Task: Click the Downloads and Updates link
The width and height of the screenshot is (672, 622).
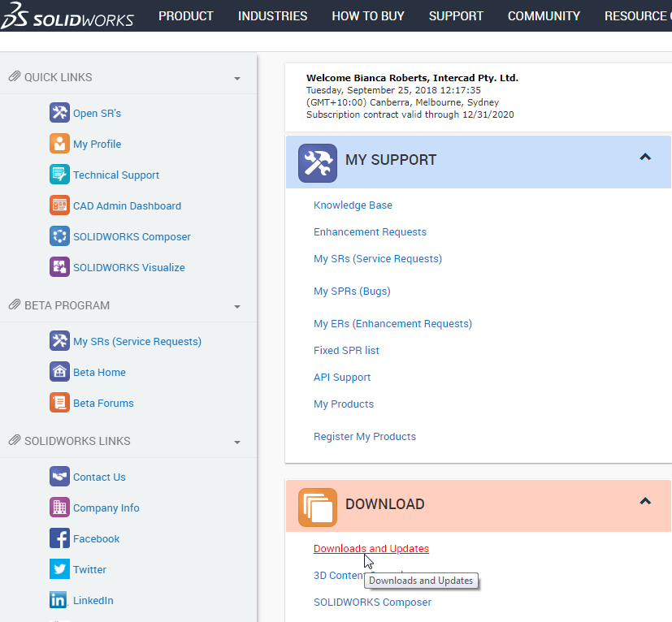Action: [x=371, y=549]
